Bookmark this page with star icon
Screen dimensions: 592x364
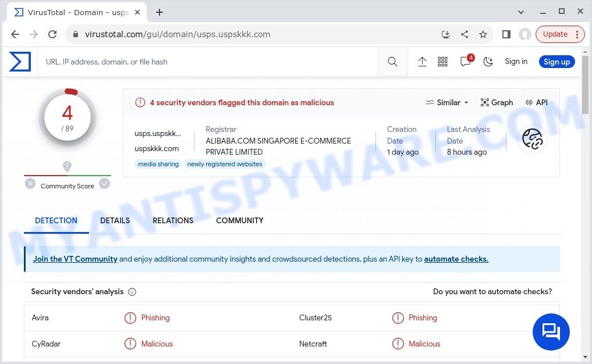point(483,34)
